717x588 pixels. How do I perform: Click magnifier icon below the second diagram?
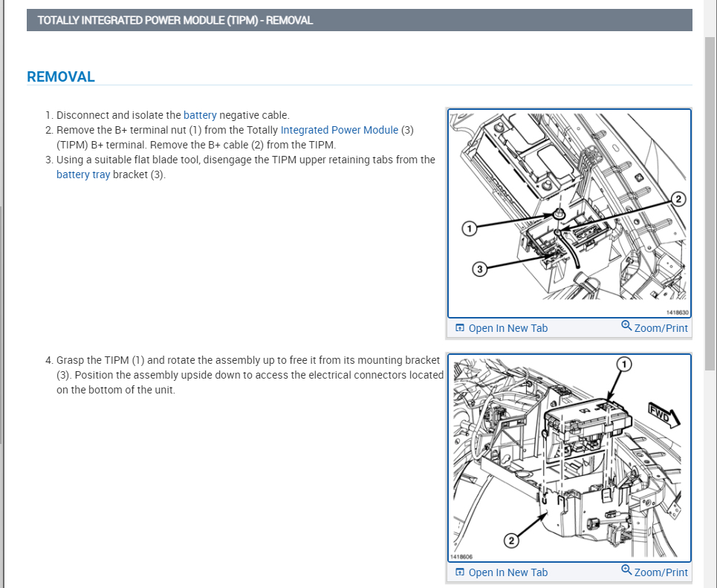[x=626, y=570]
